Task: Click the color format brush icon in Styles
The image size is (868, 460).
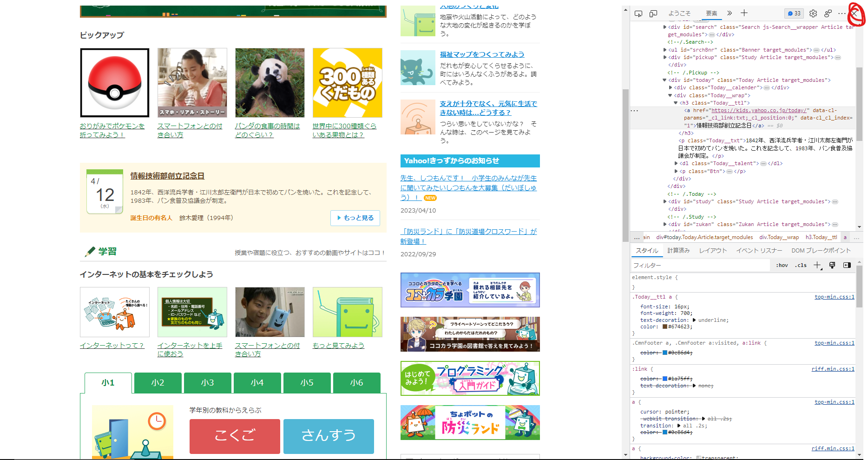Action: (x=832, y=265)
